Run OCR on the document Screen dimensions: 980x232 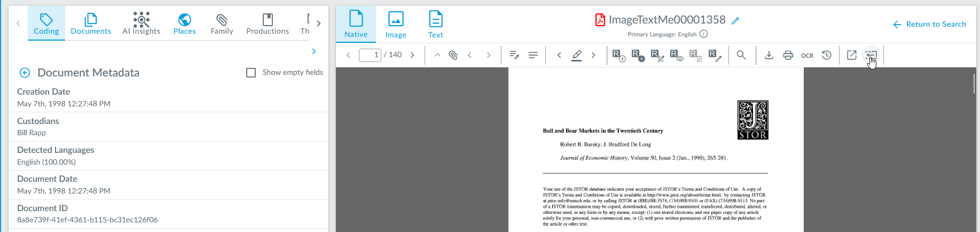(x=807, y=56)
